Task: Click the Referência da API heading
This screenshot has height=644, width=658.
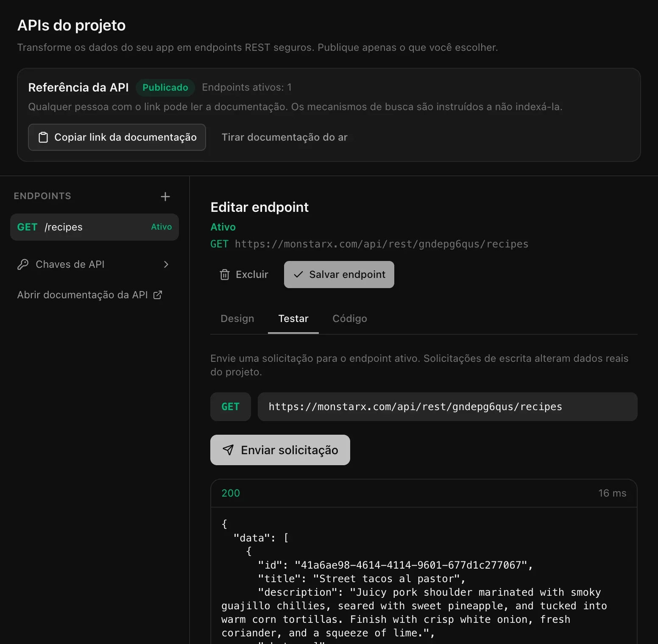Action: click(78, 87)
